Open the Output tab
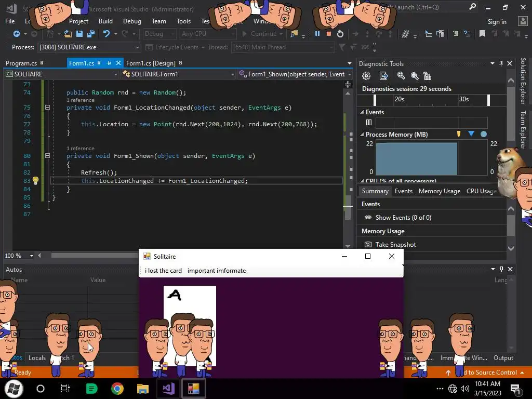The height and width of the screenshot is (399, 532). (503, 357)
